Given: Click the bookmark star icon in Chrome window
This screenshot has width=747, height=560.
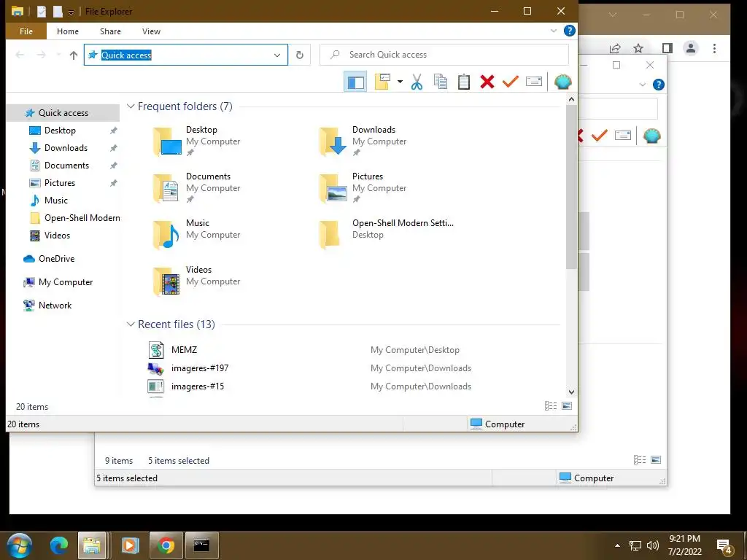Looking at the screenshot, I should point(638,48).
